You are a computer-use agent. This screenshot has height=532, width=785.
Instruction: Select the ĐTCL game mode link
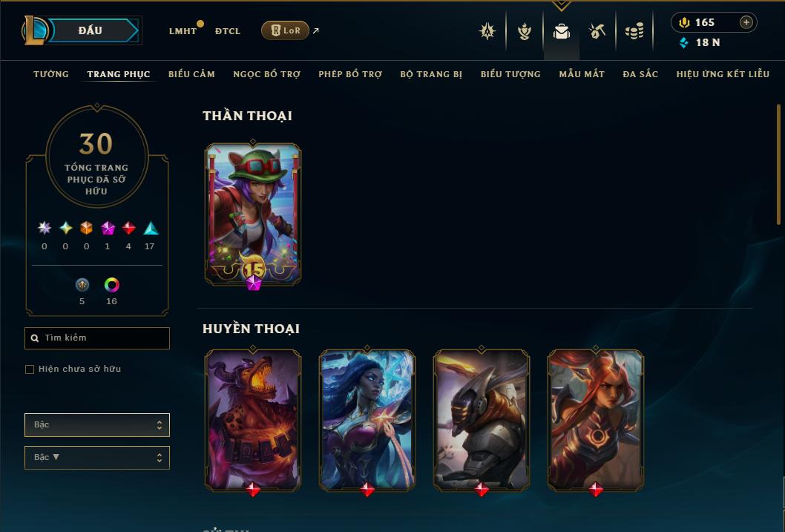point(228,31)
